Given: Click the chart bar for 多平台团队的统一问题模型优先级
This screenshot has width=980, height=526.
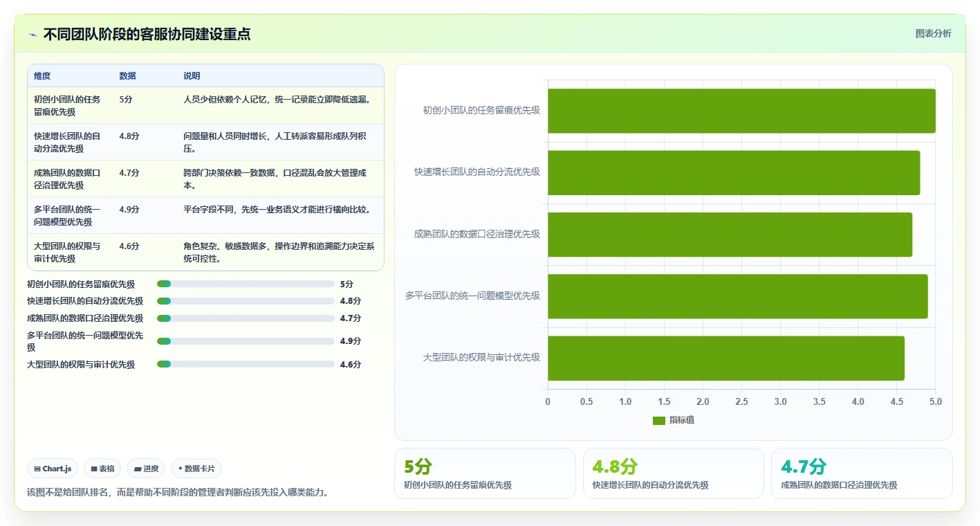Looking at the screenshot, I should [737, 296].
